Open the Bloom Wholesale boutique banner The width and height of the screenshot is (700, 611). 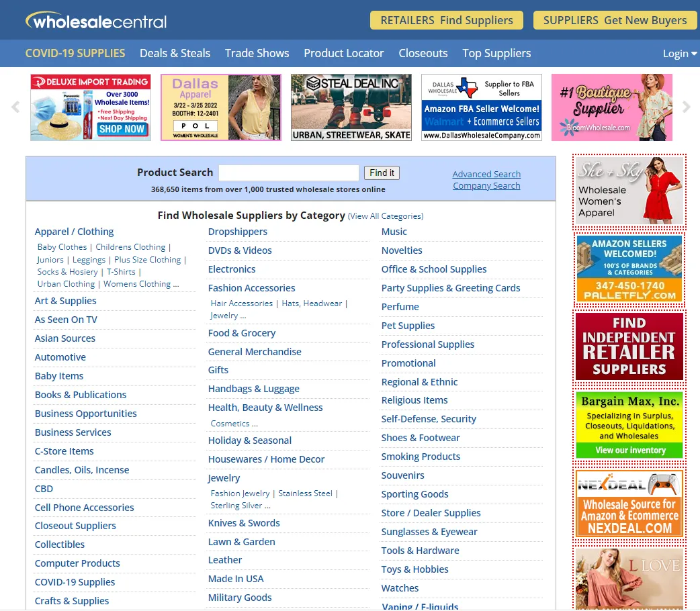point(611,107)
